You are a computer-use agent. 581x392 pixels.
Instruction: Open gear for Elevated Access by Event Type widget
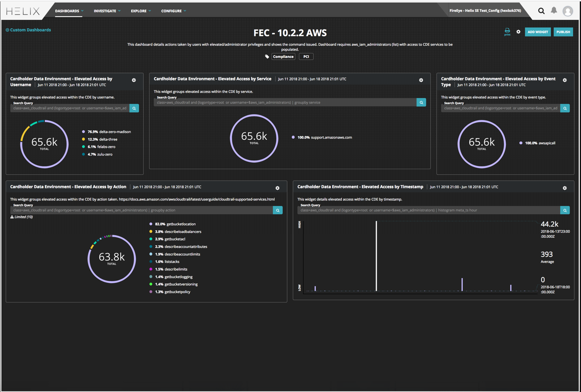pos(565,80)
